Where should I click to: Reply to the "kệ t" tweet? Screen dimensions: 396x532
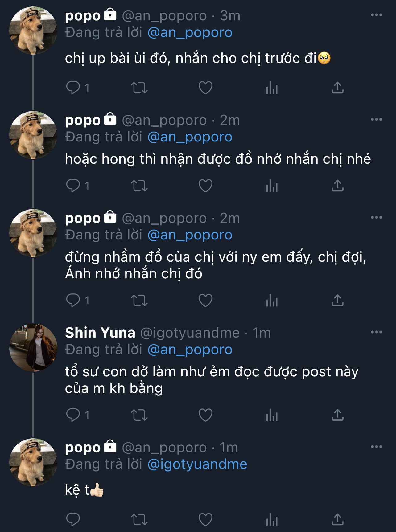point(73,520)
